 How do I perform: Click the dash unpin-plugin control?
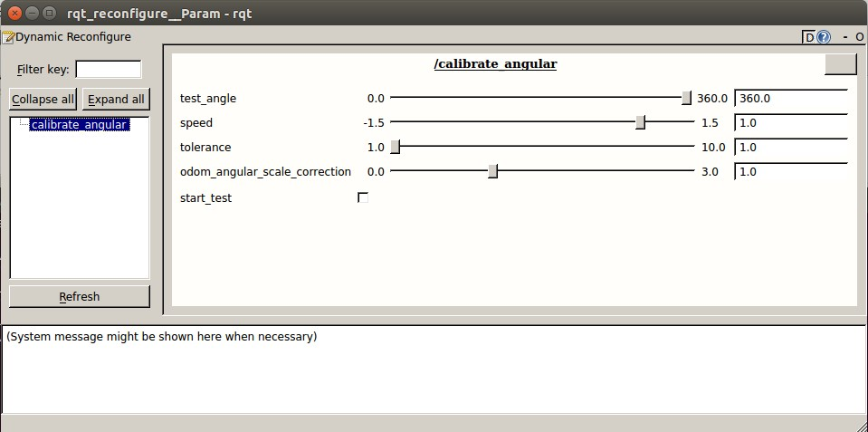point(845,37)
